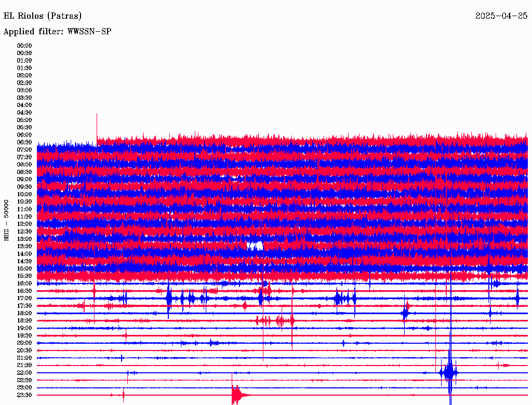Click the 20:30 time label

[x=24, y=350]
